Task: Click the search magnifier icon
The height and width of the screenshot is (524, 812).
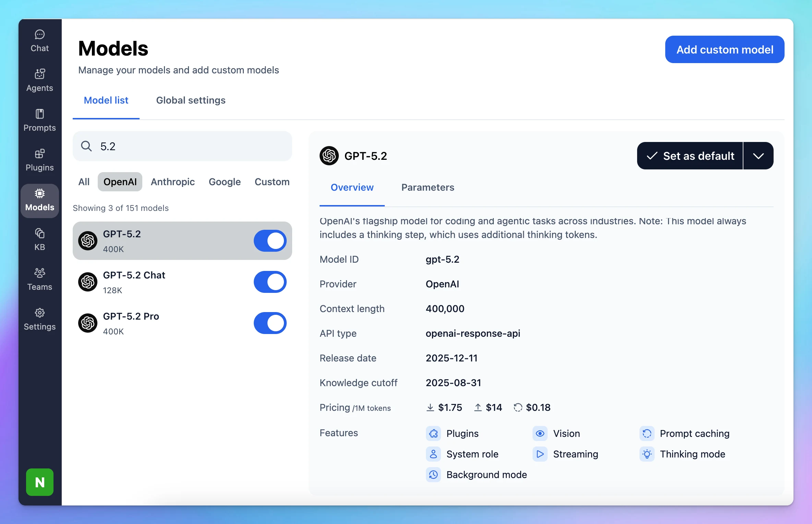Action: [x=86, y=146]
